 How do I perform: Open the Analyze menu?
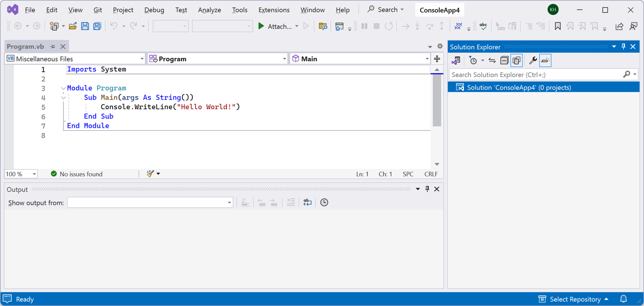(x=209, y=10)
